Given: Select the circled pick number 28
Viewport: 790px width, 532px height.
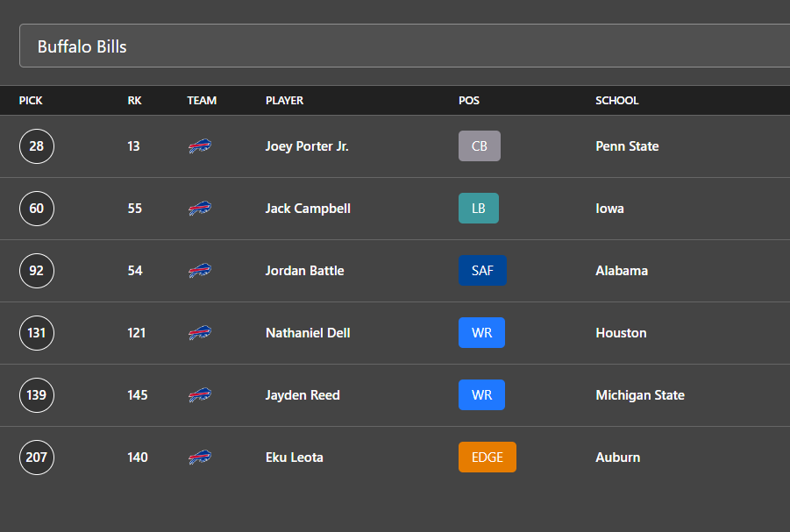Looking at the screenshot, I should pyautogui.click(x=37, y=146).
